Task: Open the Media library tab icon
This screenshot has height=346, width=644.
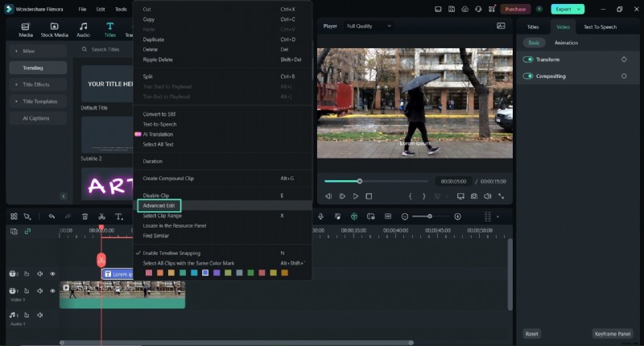Action: point(26,27)
